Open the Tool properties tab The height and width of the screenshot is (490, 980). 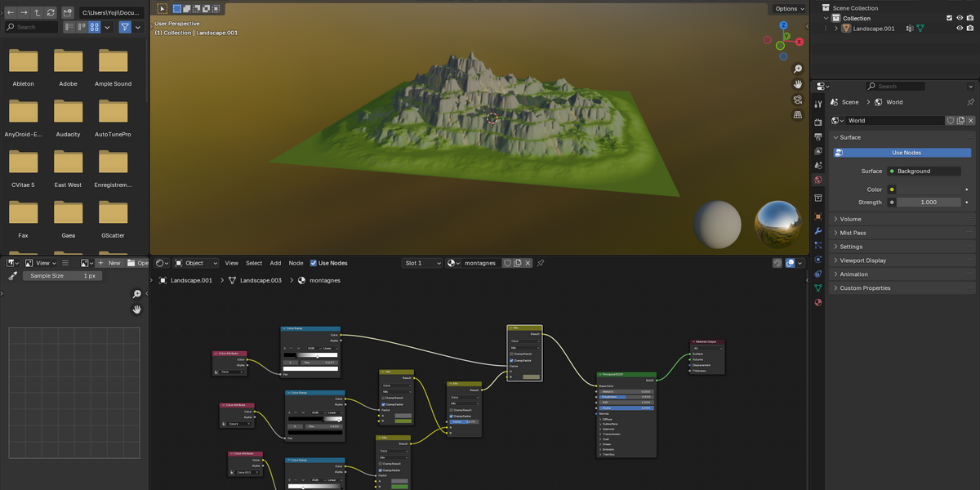pos(817,105)
